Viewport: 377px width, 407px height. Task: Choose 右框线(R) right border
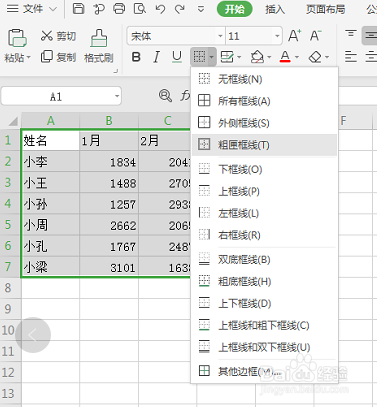pos(265,235)
